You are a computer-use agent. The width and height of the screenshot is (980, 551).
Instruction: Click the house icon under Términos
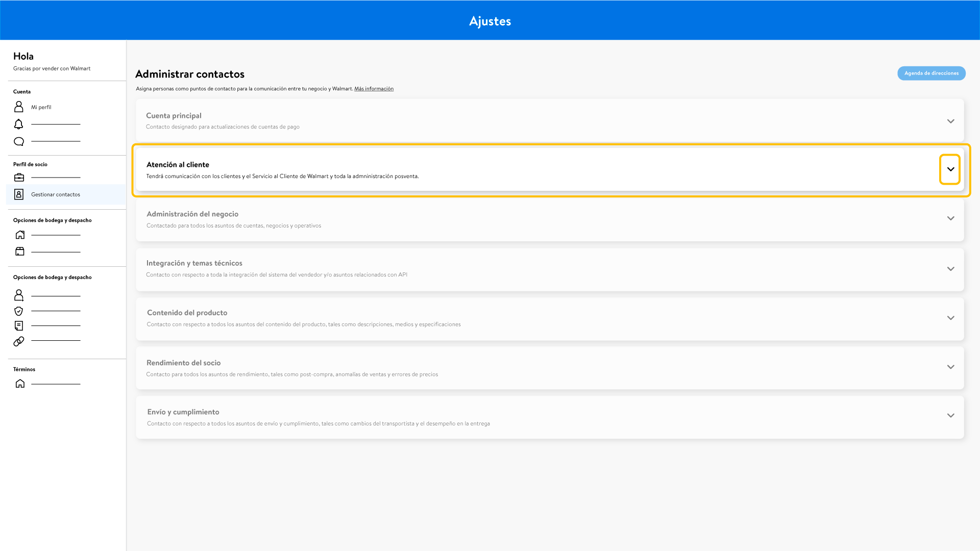(x=20, y=384)
